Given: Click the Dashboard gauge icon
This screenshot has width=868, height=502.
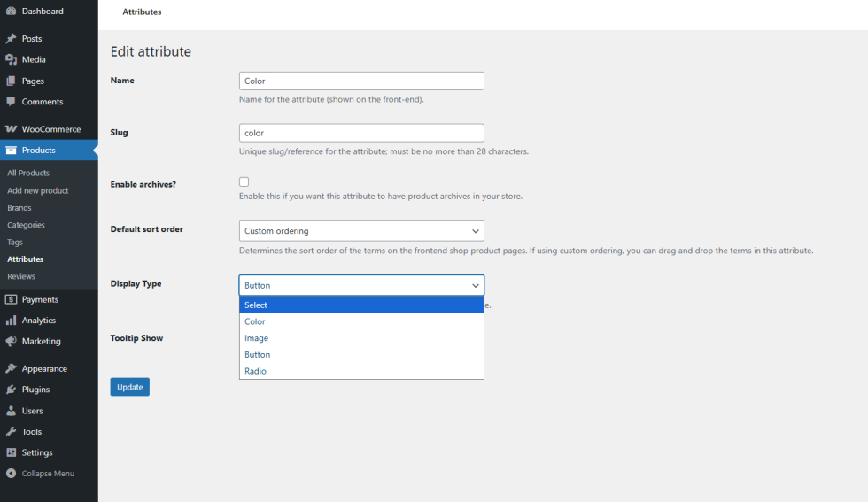Looking at the screenshot, I should tap(11, 12).
